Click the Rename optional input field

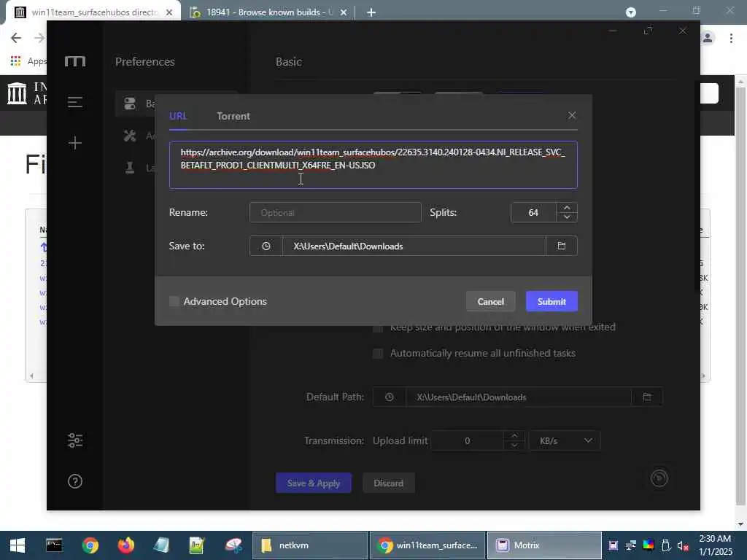point(336,212)
